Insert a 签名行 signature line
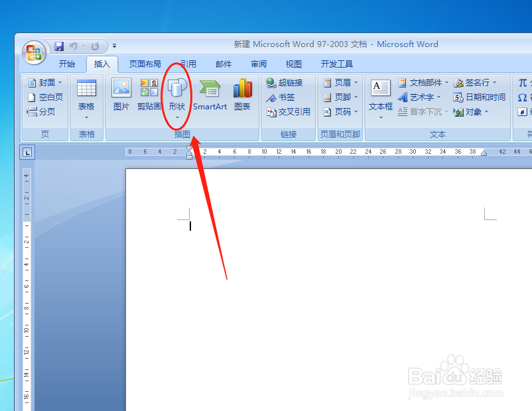Image resolution: width=532 pixels, height=411 pixels. pyautogui.click(x=475, y=82)
